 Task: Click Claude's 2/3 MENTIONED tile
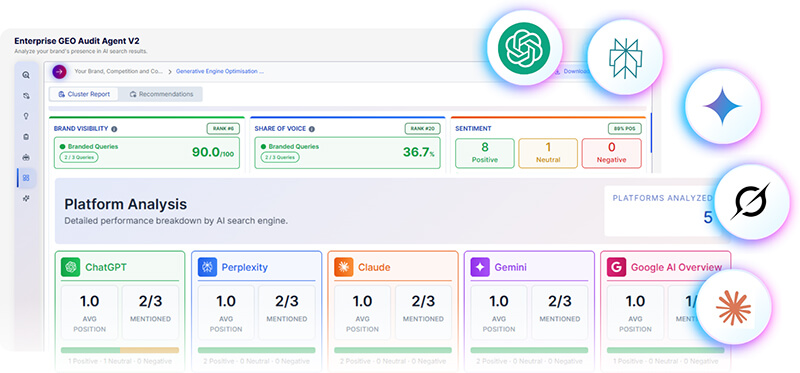coord(423,312)
